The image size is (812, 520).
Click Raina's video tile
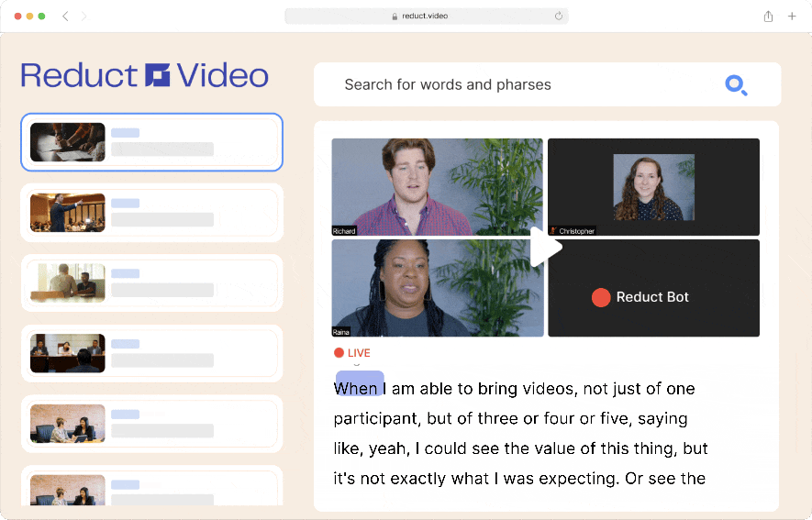(x=437, y=288)
